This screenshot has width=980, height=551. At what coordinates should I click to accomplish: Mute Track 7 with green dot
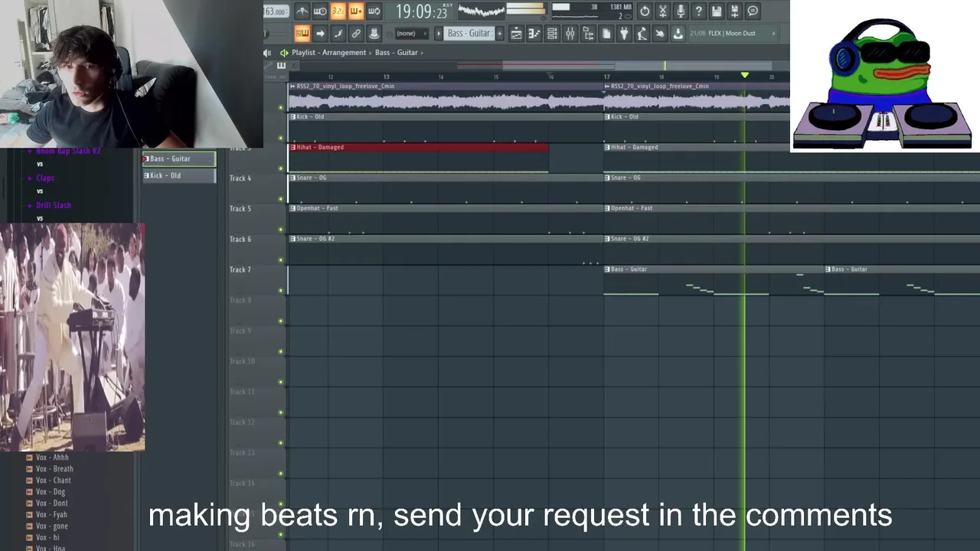tap(281, 291)
